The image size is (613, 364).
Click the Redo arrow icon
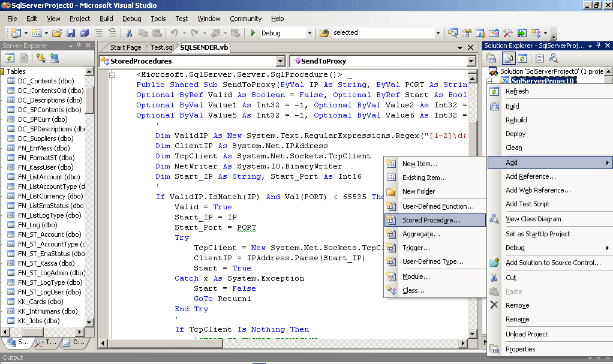[x=194, y=33]
